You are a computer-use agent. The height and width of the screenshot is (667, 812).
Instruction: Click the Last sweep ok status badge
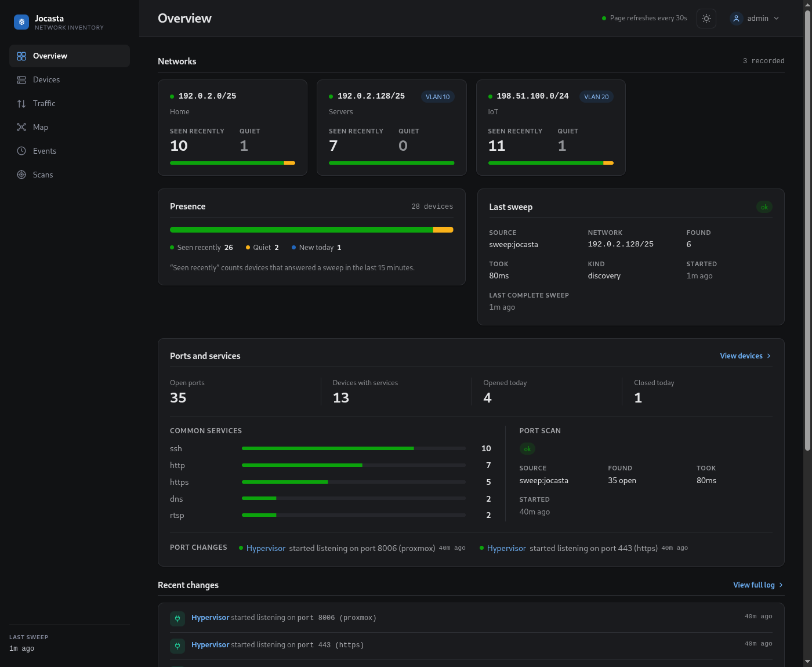click(764, 207)
